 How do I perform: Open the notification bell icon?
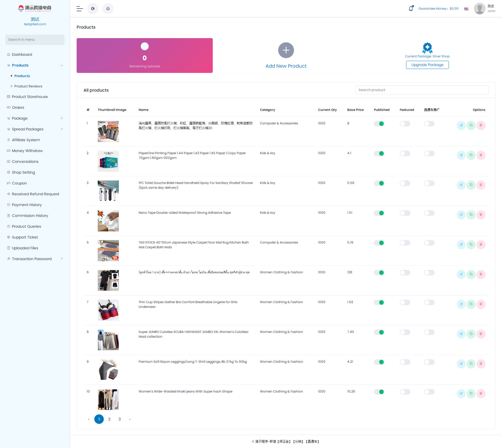click(x=411, y=9)
